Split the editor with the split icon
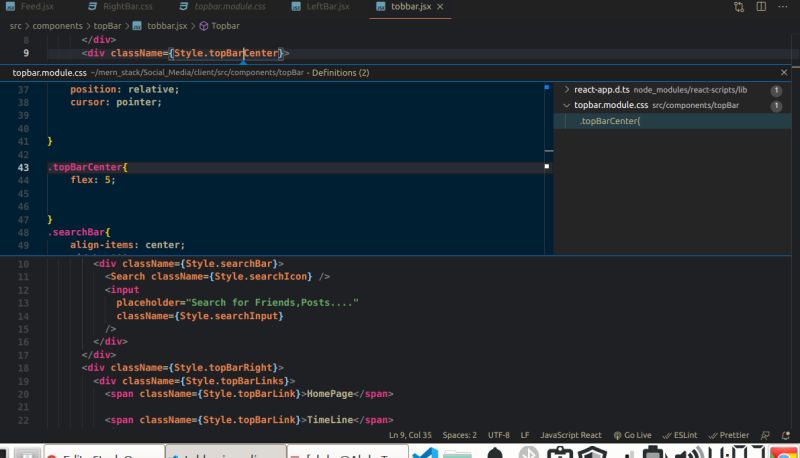This screenshot has width=800, height=458. click(761, 7)
